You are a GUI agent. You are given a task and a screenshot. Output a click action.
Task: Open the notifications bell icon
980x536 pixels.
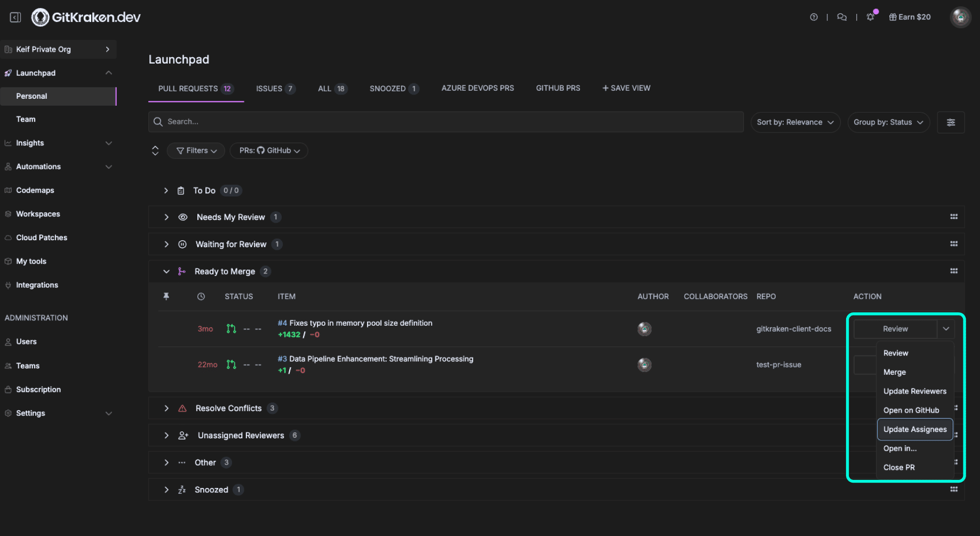870,17
